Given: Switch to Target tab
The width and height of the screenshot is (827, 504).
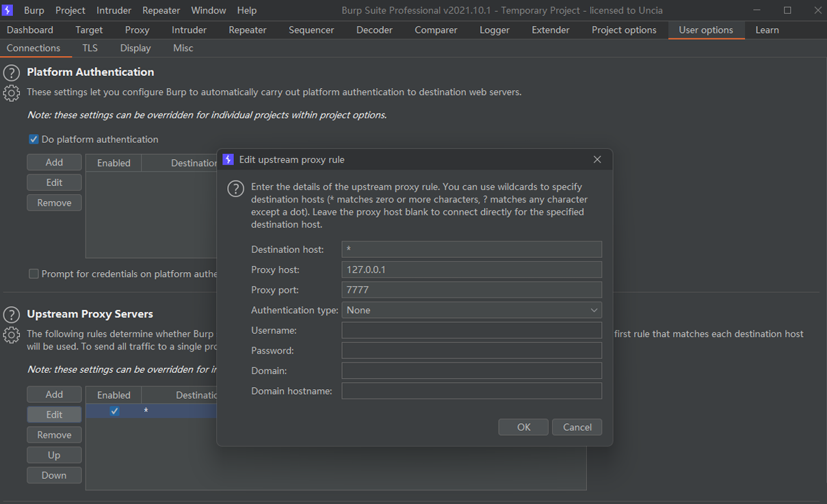Looking at the screenshot, I should point(89,30).
